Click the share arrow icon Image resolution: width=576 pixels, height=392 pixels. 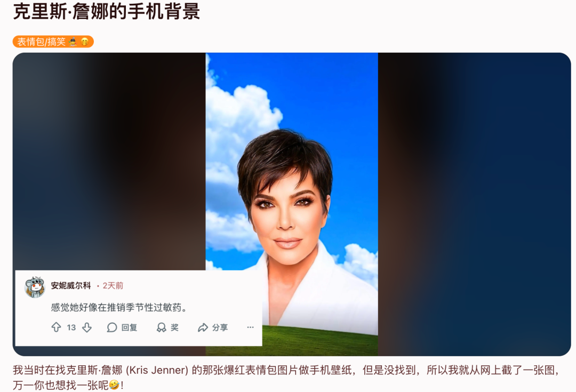203,327
